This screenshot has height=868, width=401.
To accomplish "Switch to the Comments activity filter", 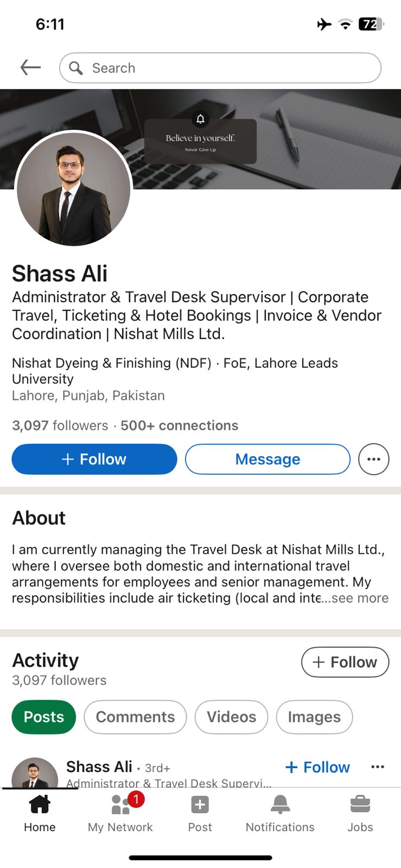I will 135,717.
